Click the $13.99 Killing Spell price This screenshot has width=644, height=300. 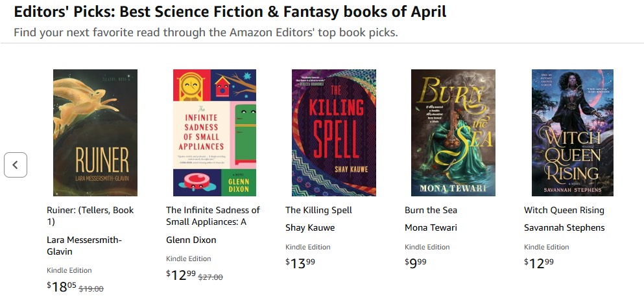point(300,262)
